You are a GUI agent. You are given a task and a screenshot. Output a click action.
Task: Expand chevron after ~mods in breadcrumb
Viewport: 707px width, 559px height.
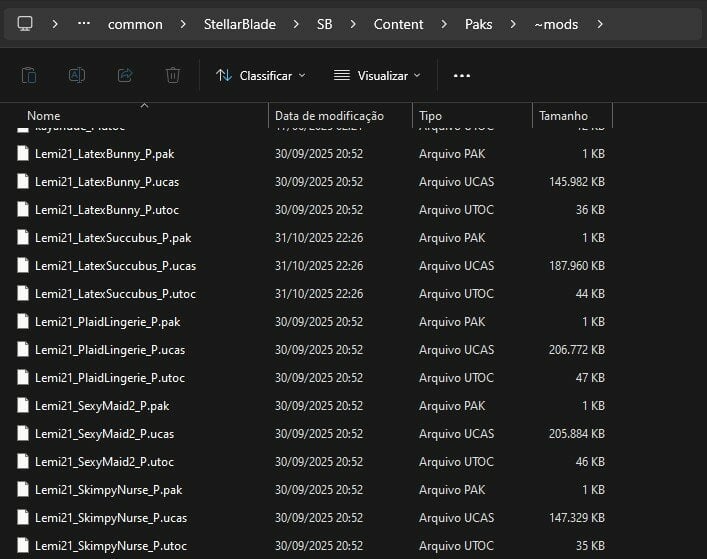tap(600, 24)
